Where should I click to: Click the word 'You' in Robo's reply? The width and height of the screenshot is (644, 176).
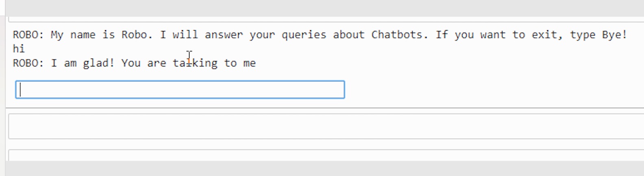pyautogui.click(x=131, y=63)
